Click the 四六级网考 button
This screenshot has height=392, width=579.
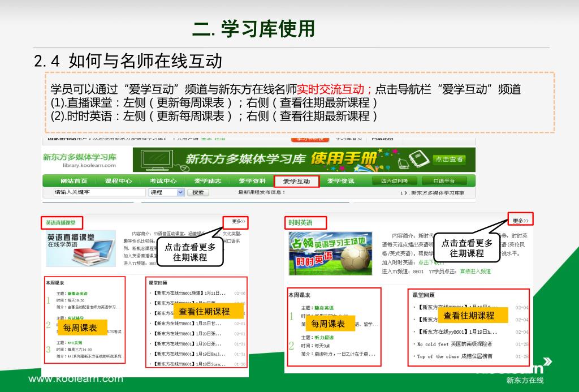tap(394, 181)
